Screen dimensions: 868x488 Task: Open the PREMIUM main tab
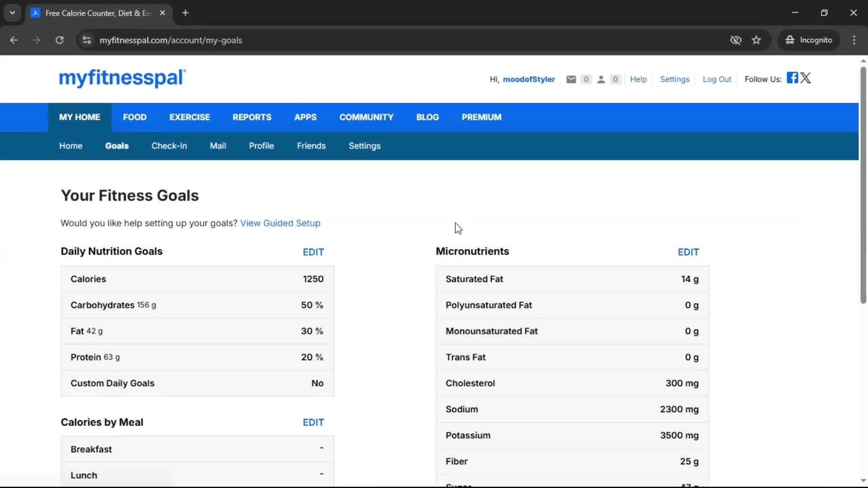coord(481,117)
